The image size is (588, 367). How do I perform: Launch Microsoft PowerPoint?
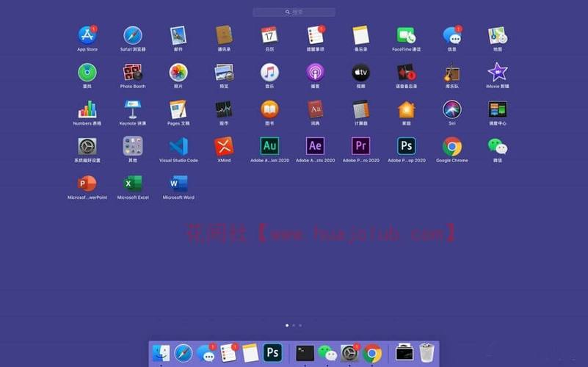click(87, 183)
